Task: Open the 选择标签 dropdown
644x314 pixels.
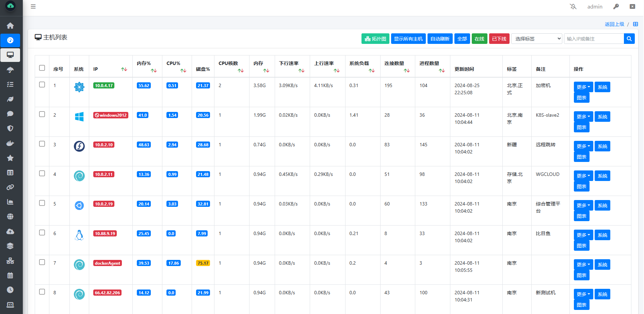Action: pos(536,39)
